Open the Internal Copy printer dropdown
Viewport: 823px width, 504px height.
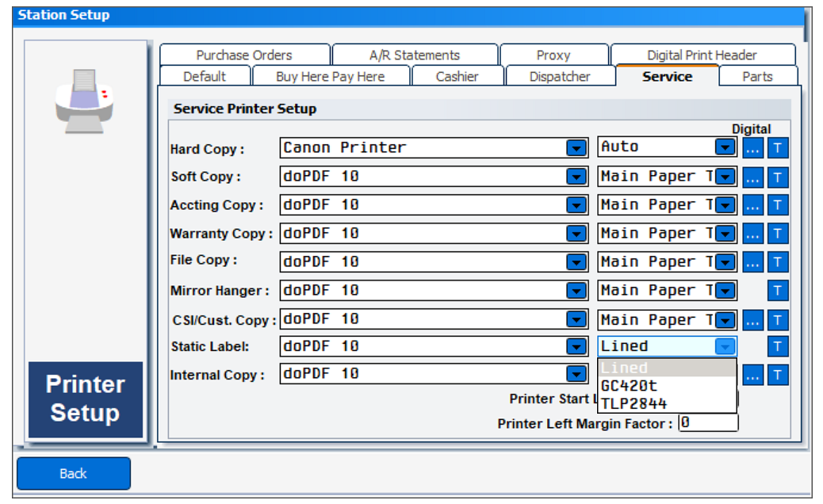[576, 374]
